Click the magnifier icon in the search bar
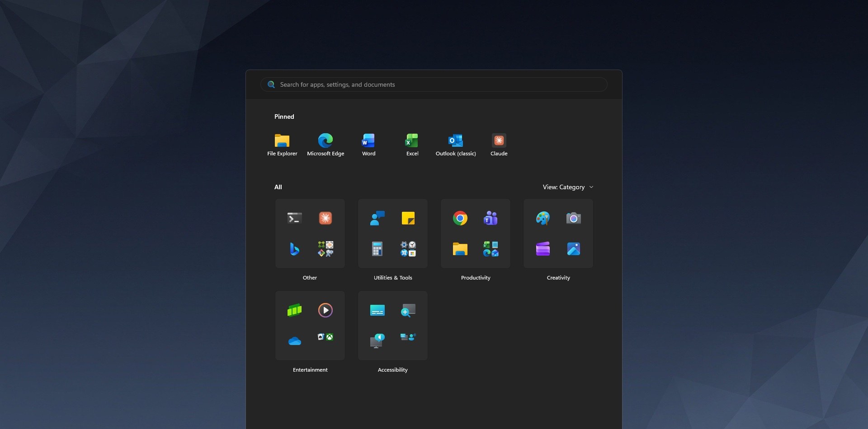 point(271,84)
